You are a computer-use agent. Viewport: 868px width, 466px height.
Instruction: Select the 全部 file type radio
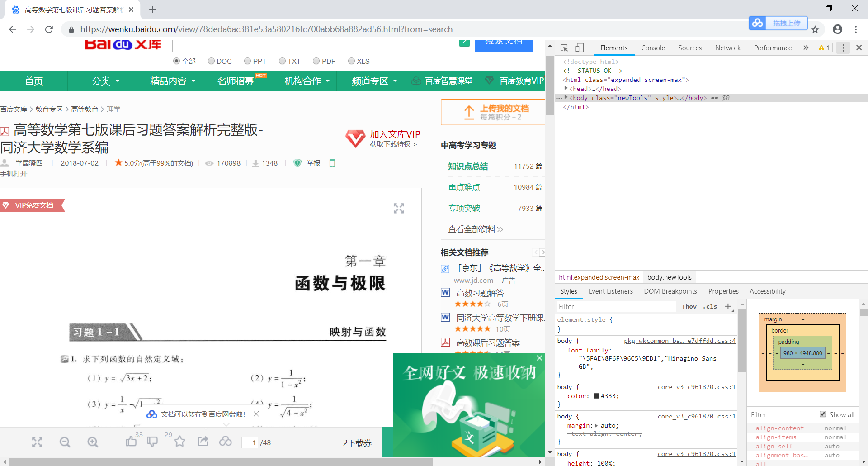click(x=176, y=61)
